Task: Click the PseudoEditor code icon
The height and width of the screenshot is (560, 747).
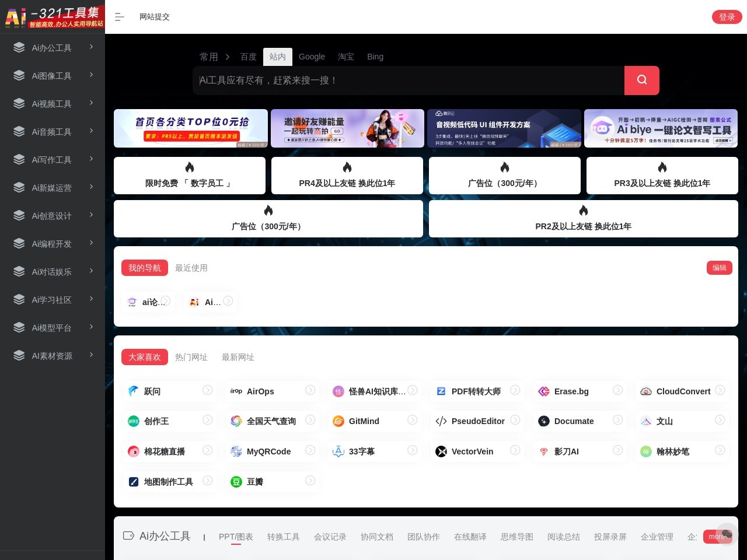Action: click(441, 421)
